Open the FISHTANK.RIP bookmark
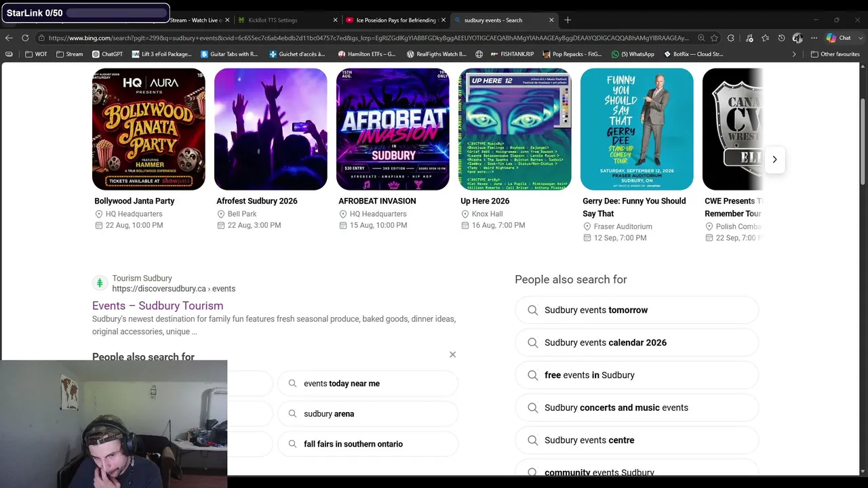Viewport: 868px width, 488px height. (x=513, y=54)
